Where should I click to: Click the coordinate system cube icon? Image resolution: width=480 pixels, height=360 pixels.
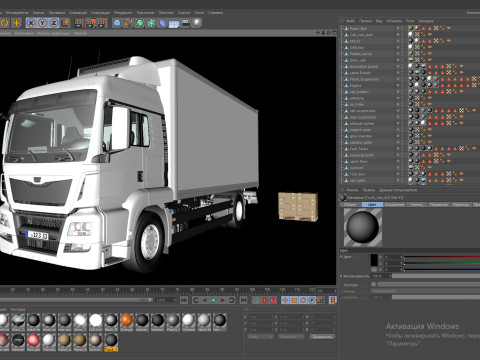[x=66, y=23]
